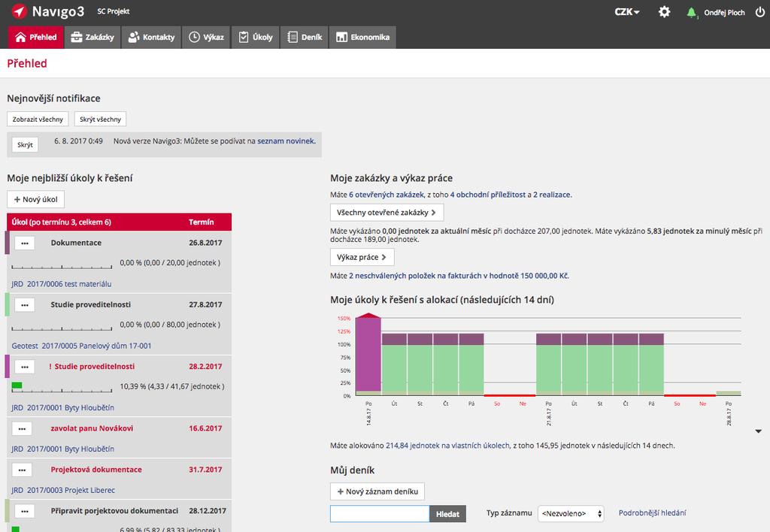Open the Ekonomika tab

point(362,37)
